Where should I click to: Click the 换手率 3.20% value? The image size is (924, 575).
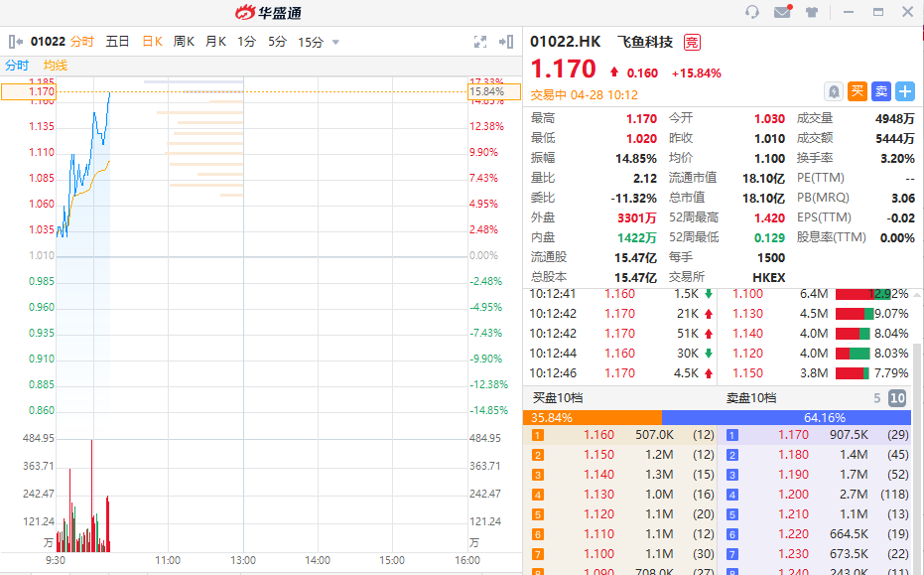[x=897, y=159]
